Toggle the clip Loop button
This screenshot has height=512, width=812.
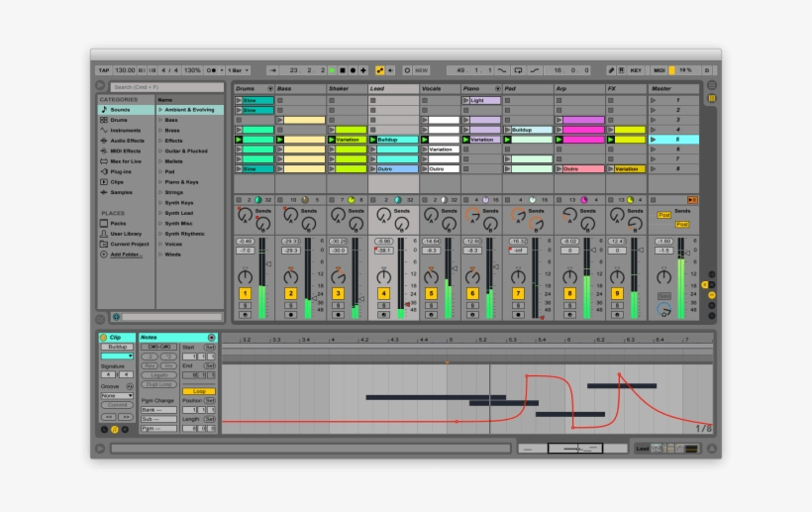coord(199,391)
